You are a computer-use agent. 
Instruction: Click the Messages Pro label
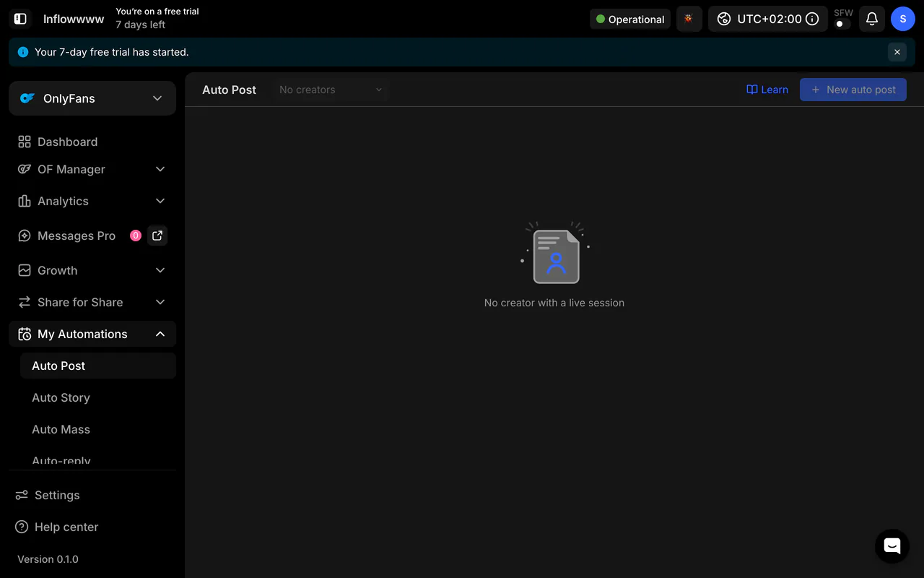(x=77, y=236)
